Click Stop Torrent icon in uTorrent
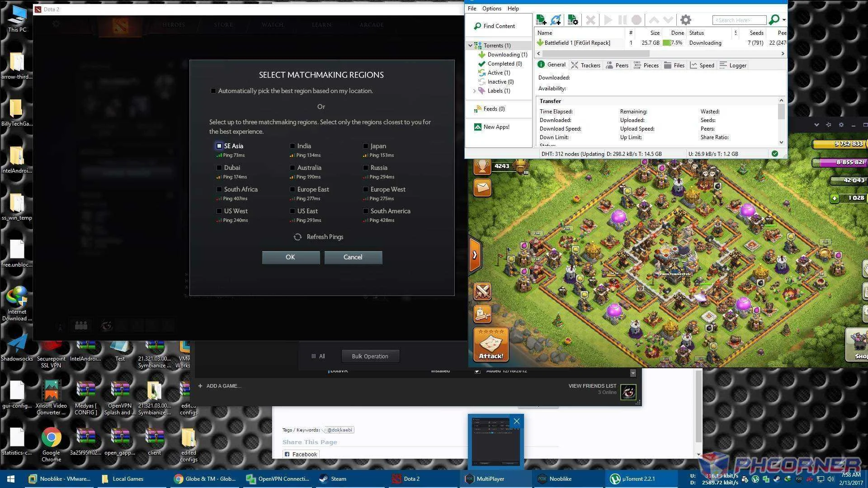This screenshot has width=868, height=488. point(637,20)
